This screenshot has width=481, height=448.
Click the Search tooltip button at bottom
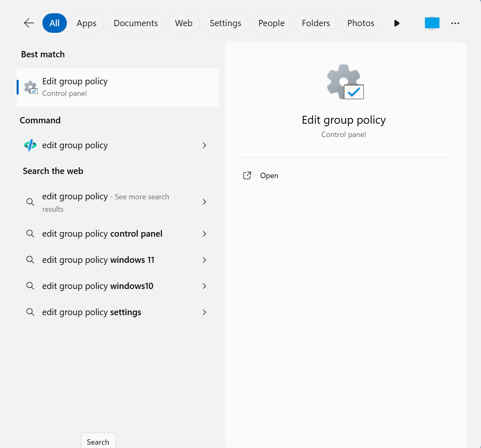pos(98,441)
